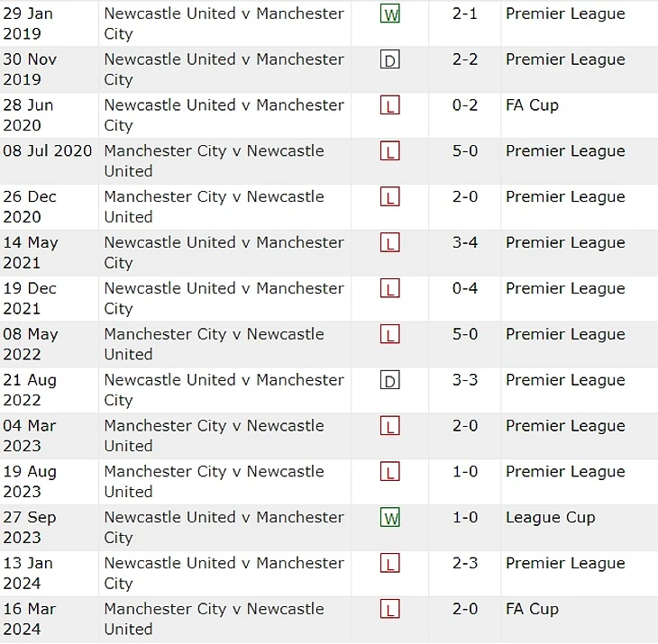Click the D result badge for 30 Nov 2019
The image size is (658, 644).
(390, 59)
